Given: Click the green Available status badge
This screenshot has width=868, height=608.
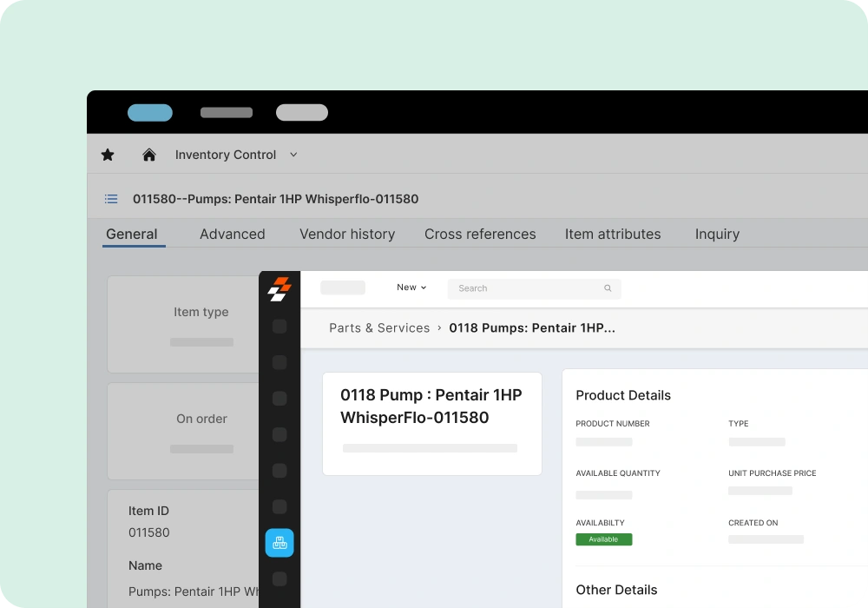Looking at the screenshot, I should [603, 539].
